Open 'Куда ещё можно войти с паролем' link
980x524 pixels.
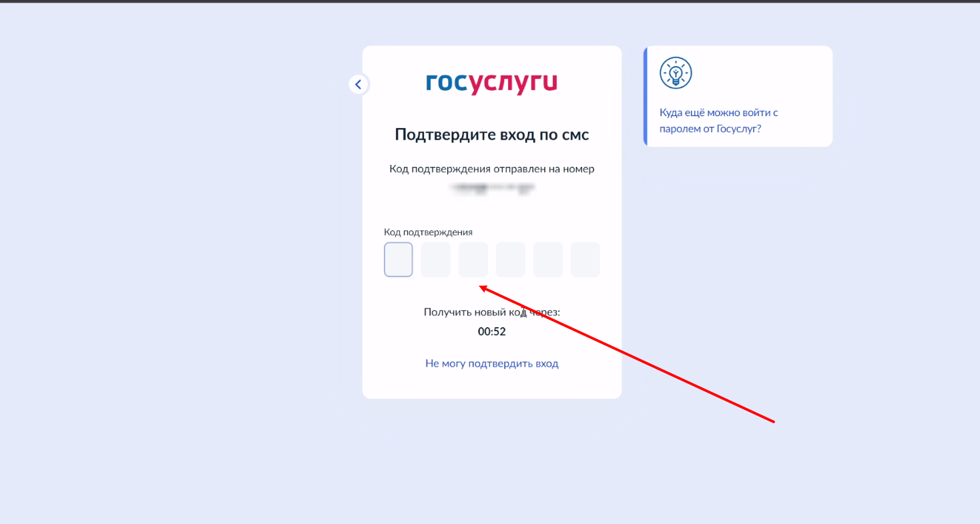point(718,121)
